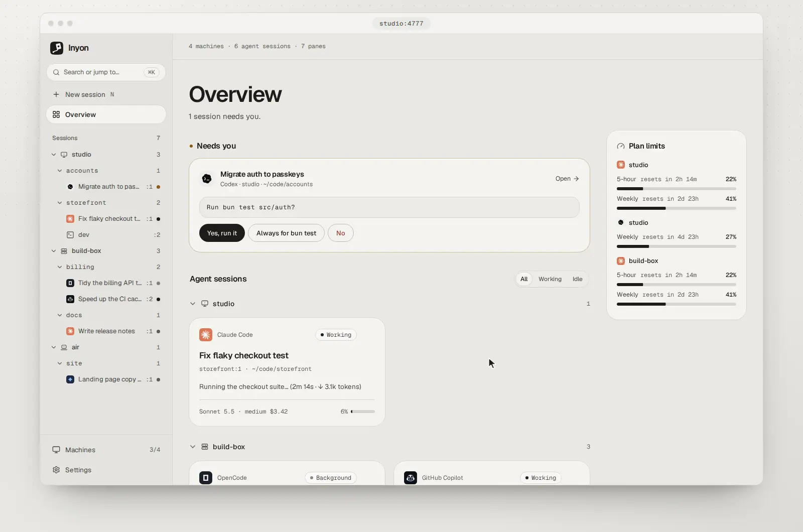Image resolution: width=803 pixels, height=532 pixels.
Task: Click Always for bun test button
Action: 286,233
